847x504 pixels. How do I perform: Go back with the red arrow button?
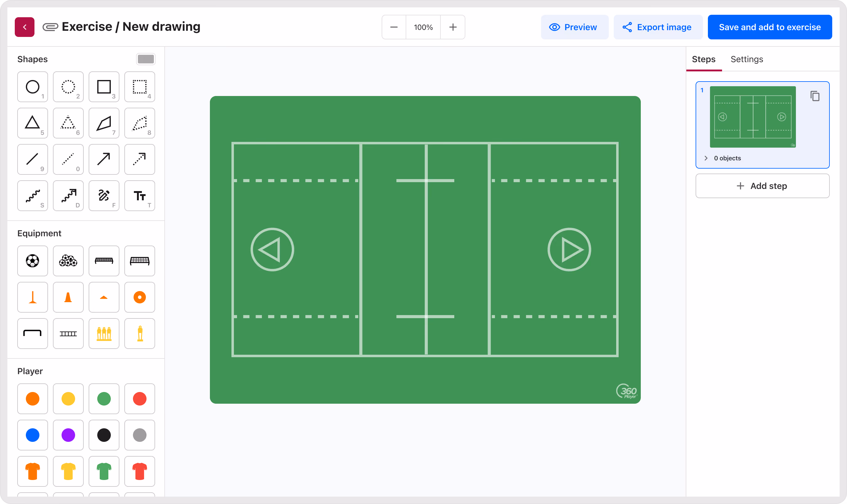pyautogui.click(x=24, y=27)
